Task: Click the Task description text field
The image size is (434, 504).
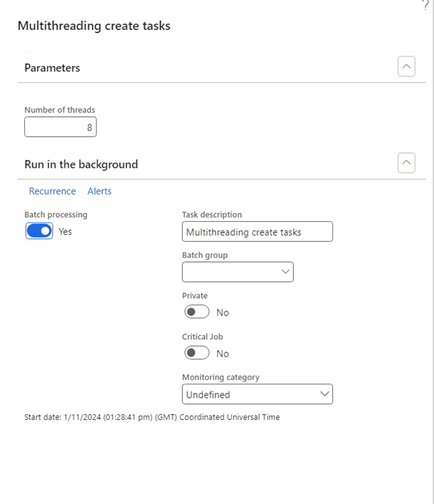Action: (257, 231)
